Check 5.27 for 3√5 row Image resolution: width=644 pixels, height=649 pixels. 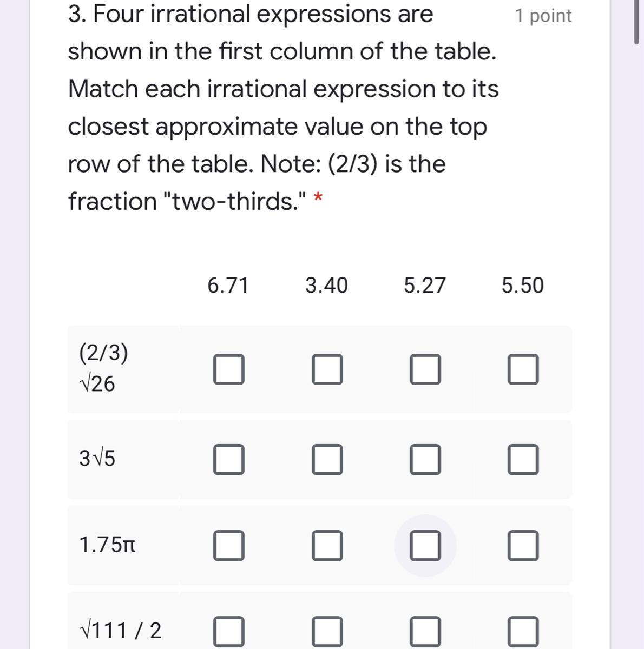pyautogui.click(x=425, y=459)
